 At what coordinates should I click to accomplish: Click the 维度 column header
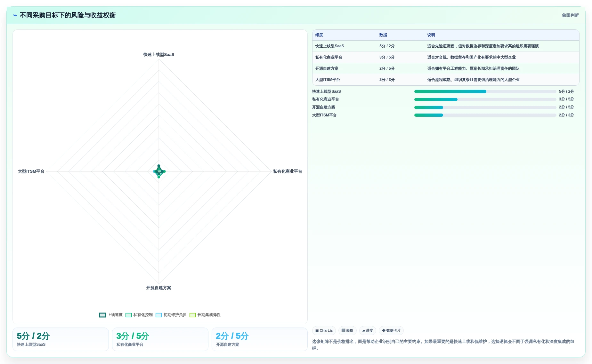click(319, 35)
